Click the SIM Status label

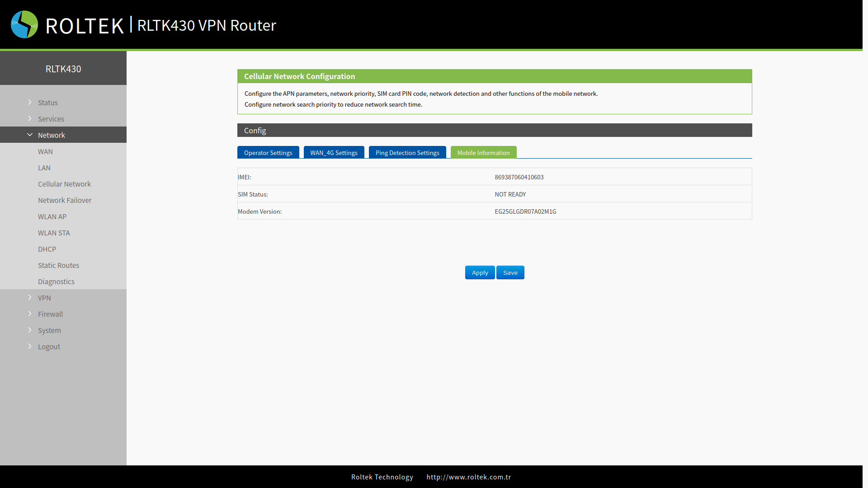point(253,194)
